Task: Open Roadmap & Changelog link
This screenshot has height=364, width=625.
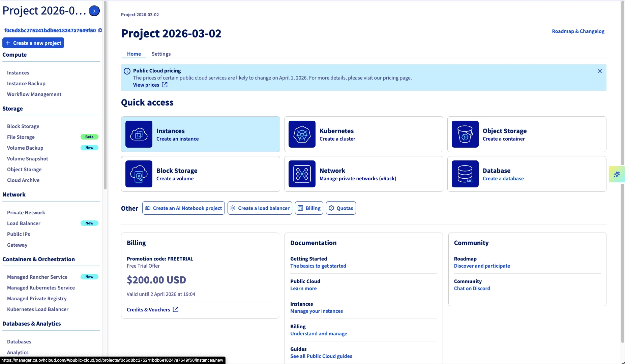Action: pos(578,31)
